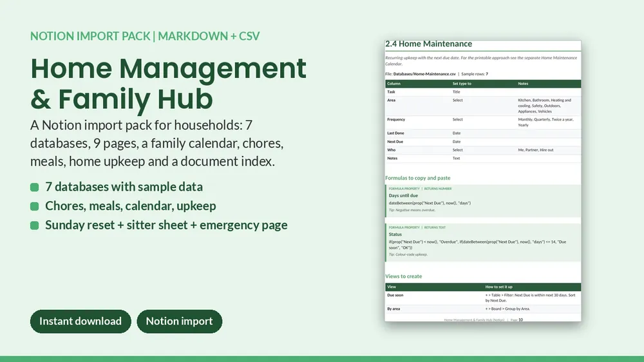Image resolution: width=644 pixels, height=362 pixels.
Task: Click the Instant download button
Action: (x=80, y=321)
